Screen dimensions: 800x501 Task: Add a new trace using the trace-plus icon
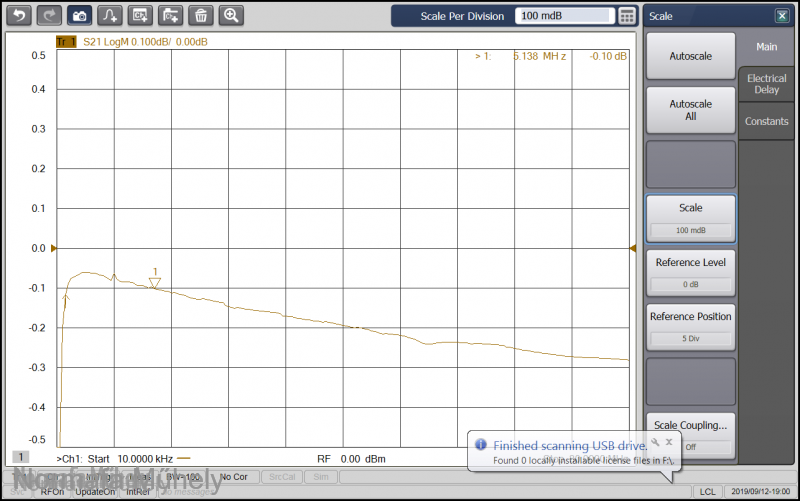pyautogui.click(x=110, y=16)
